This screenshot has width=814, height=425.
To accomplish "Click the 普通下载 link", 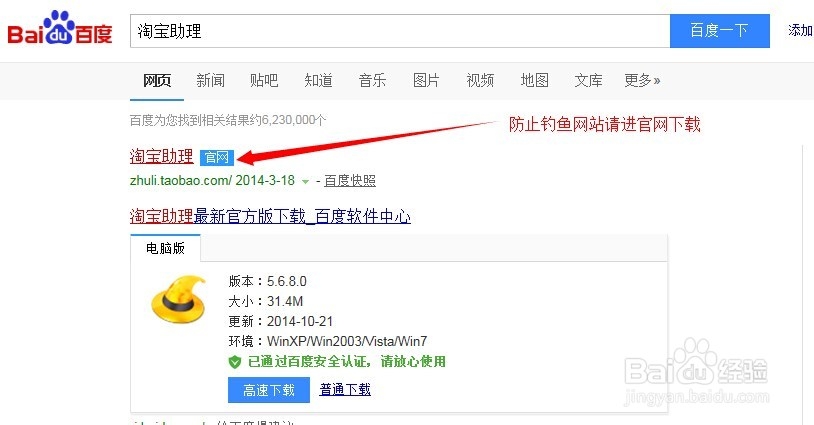I will pyautogui.click(x=345, y=390).
